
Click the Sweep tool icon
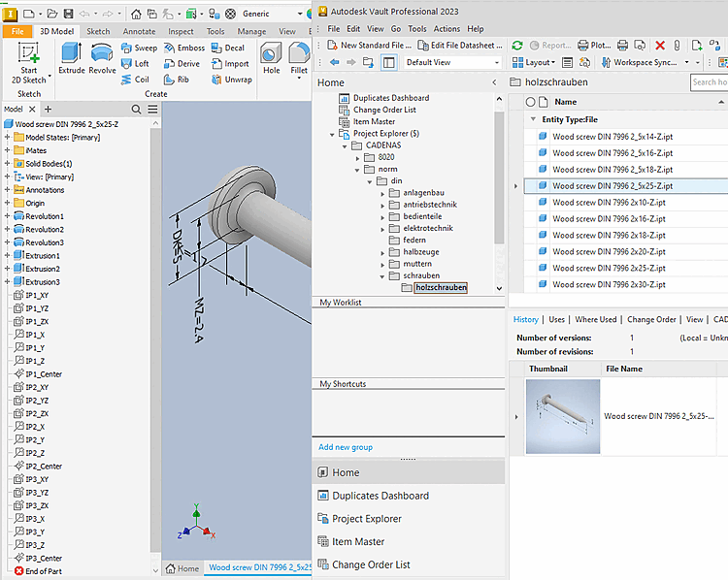126,48
